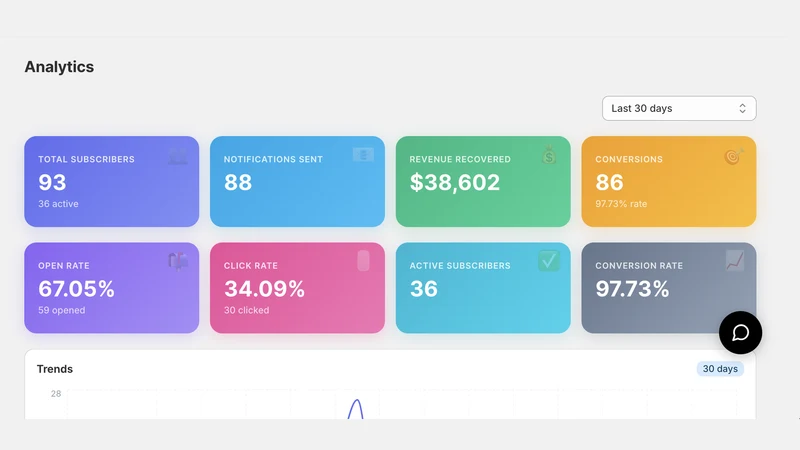Click the icon on Click Rate card
Screen dimensions: 800x450
point(363,261)
